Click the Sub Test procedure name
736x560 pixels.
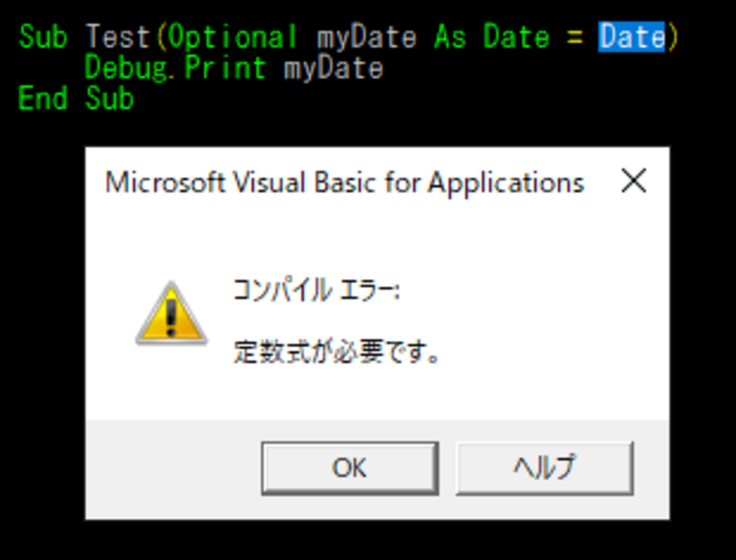pos(119,36)
